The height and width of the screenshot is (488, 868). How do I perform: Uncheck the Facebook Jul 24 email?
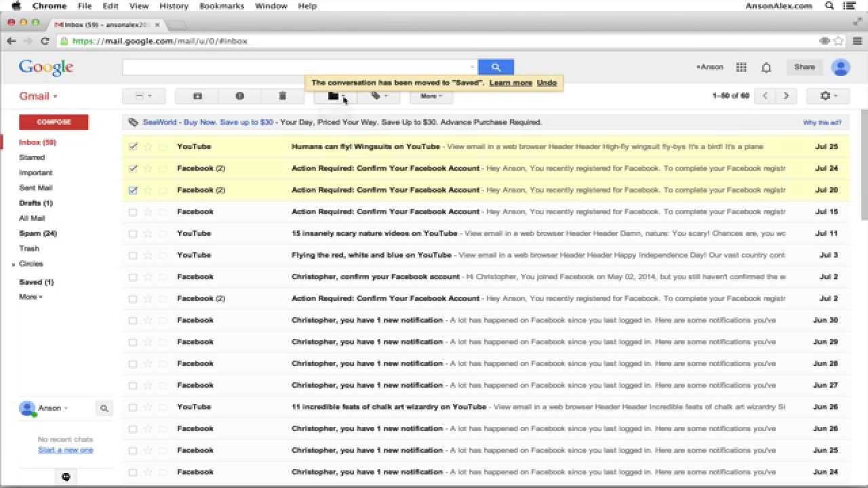[x=133, y=168]
